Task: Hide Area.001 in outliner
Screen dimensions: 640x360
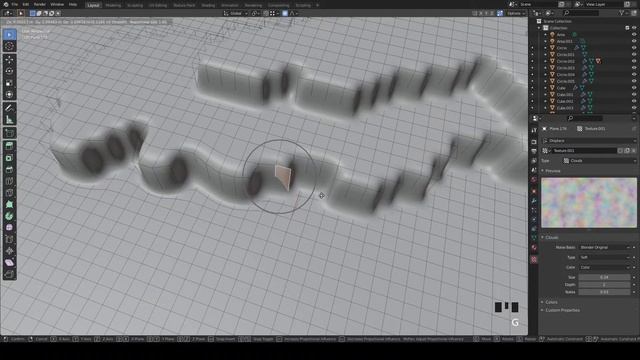Action: coord(634,41)
